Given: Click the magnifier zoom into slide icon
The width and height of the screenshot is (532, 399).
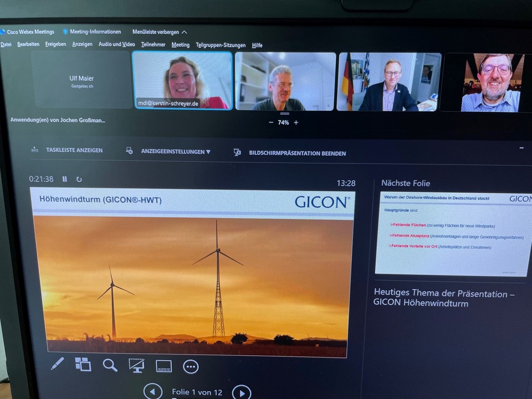Looking at the screenshot, I should pos(110,365).
